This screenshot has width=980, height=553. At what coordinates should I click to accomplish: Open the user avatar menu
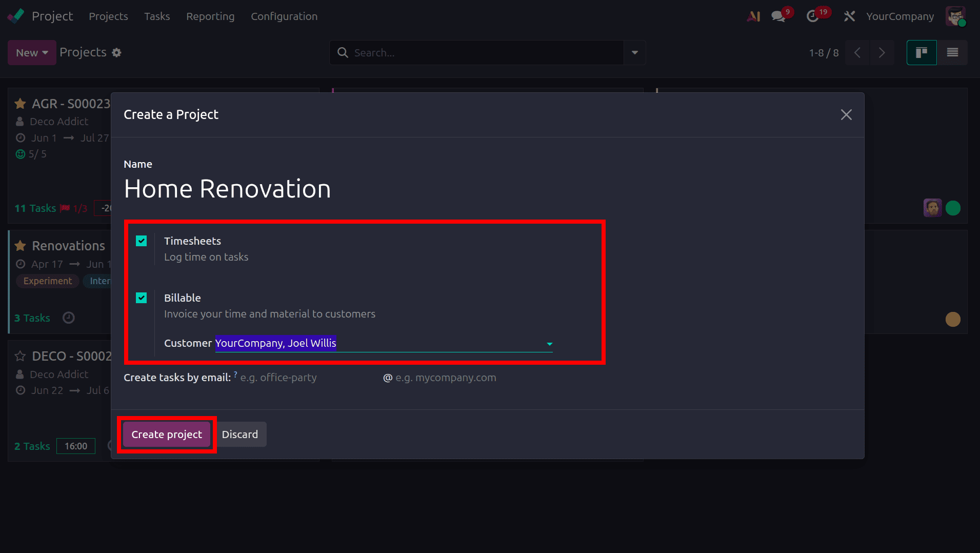956,16
